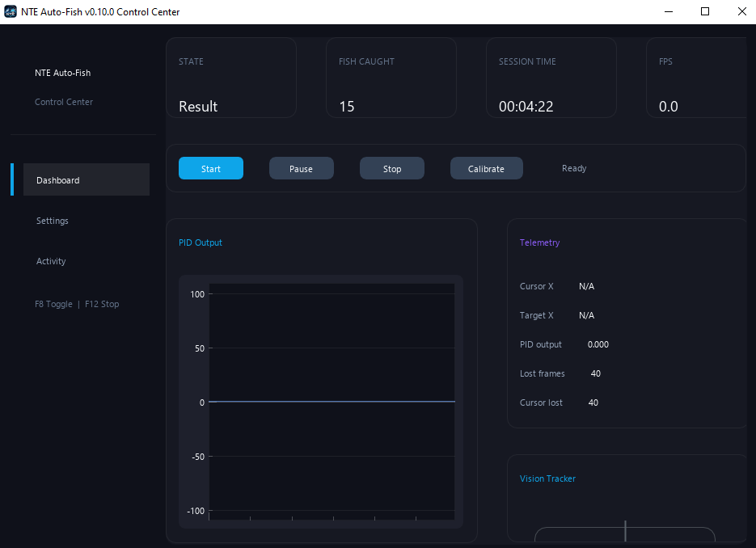Switch to the Settings page
The height and width of the screenshot is (548, 756).
coord(52,221)
